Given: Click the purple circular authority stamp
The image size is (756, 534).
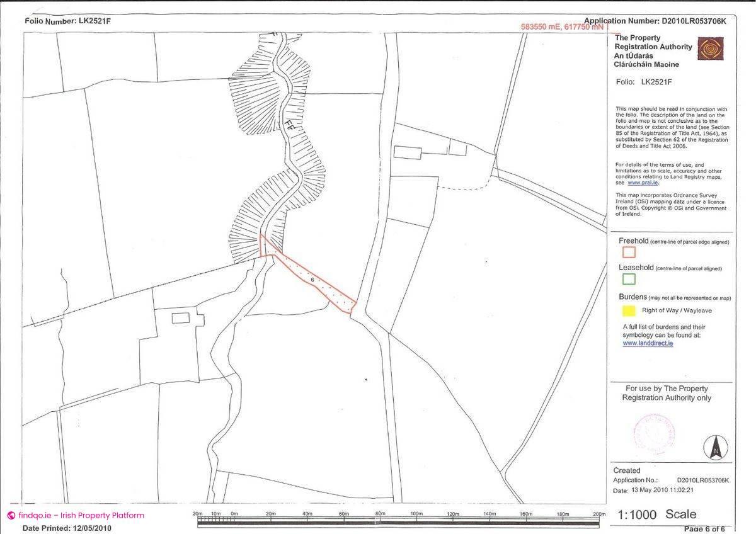Looking at the screenshot, I should coord(655,435).
